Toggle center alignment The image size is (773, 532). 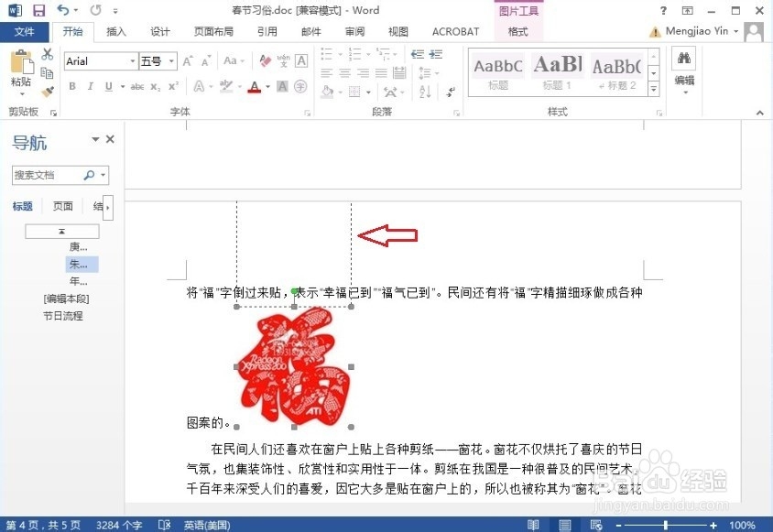point(344,73)
